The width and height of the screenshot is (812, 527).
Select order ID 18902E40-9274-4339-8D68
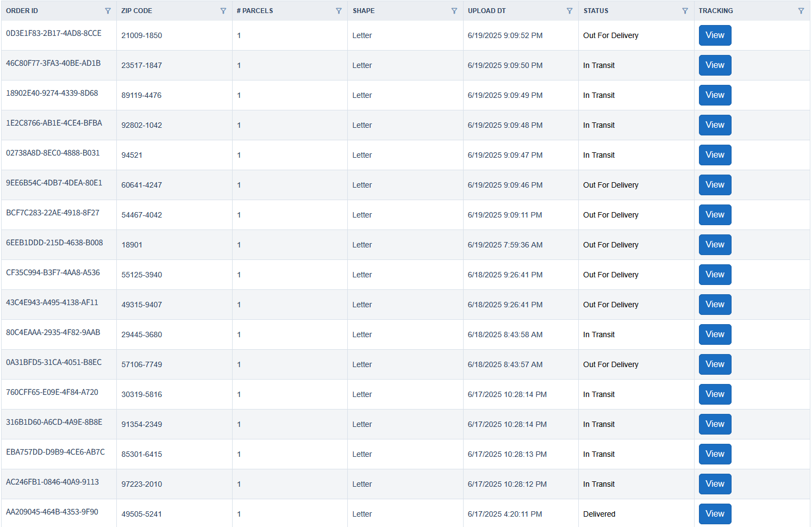pos(52,93)
